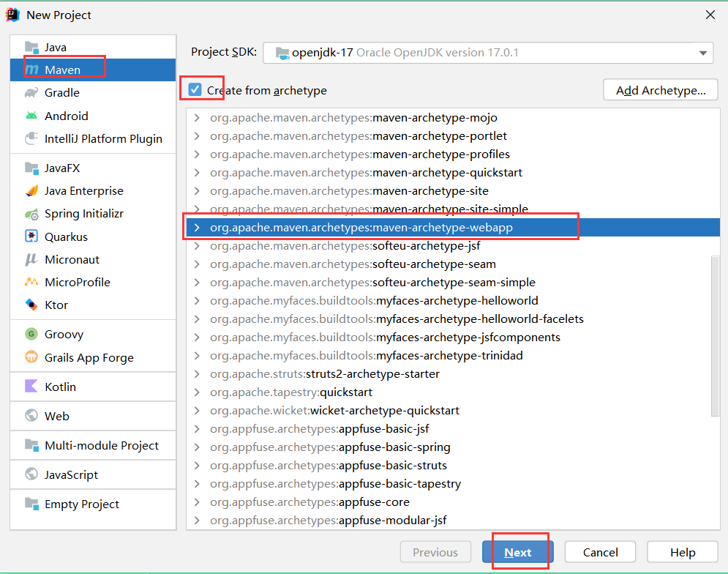Expand the softeu-archetype-jsf node
The height and width of the screenshot is (574, 728).
(x=197, y=246)
